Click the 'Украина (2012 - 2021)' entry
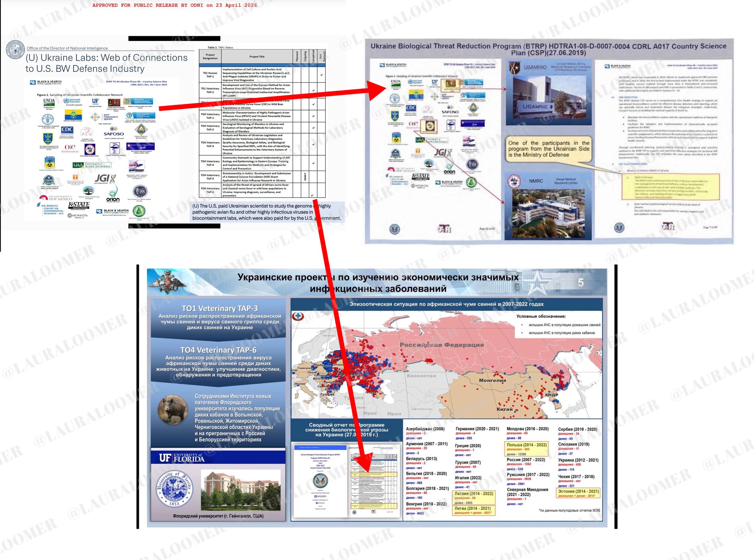Viewport: 754px width, 560px height. pyautogui.click(x=578, y=460)
